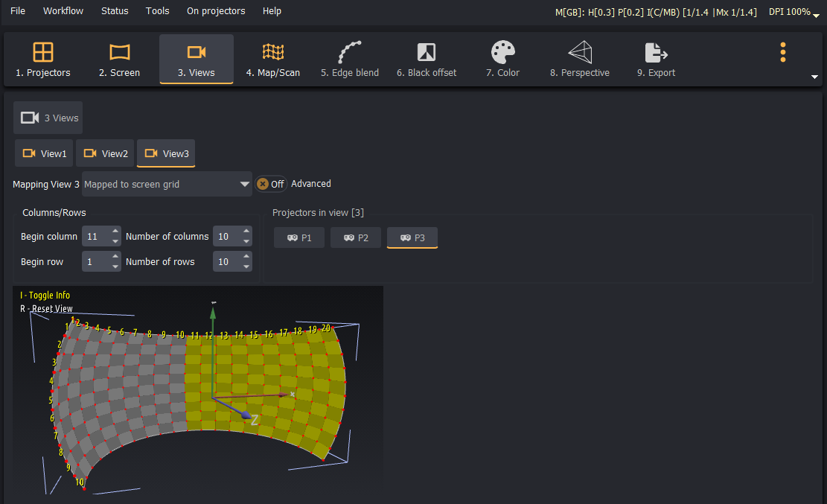The height and width of the screenshot is (504, 827).
Task: Open the 6. Black offset step
Action: pyautogui.click(x=427, y=59)
